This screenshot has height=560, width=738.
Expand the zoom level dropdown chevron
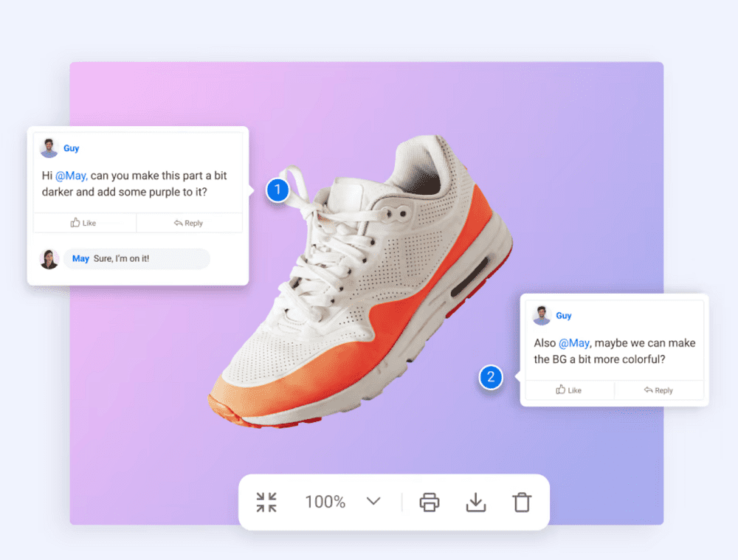[x=373, y=502]
